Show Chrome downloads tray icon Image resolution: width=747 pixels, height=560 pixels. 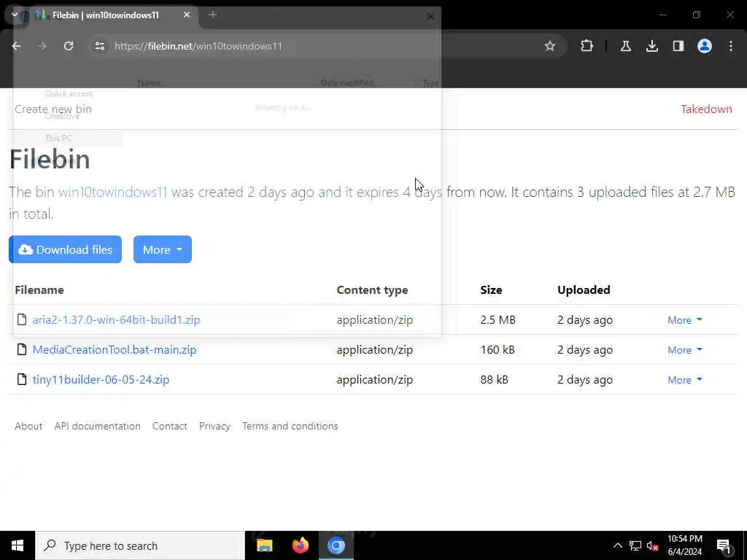(651, 46)
